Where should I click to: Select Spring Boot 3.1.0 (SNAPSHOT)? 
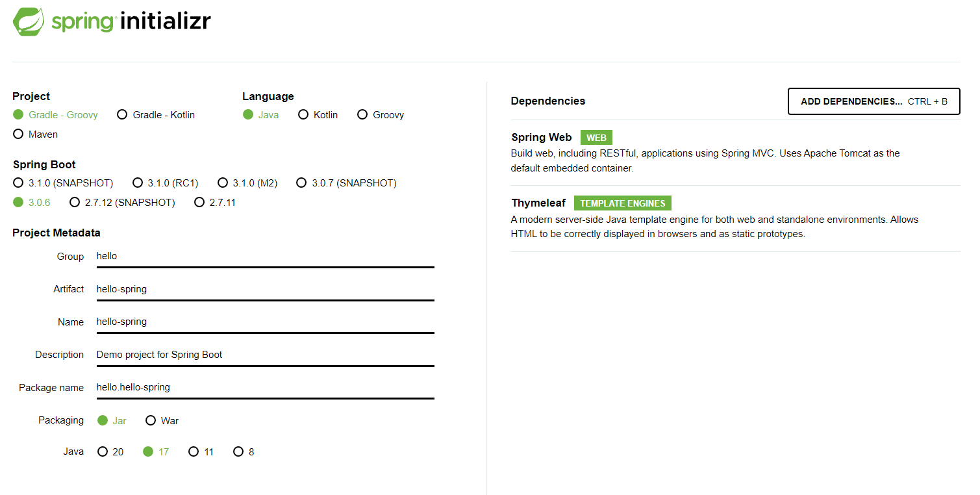pyautogui.click(x=63, y=183)
